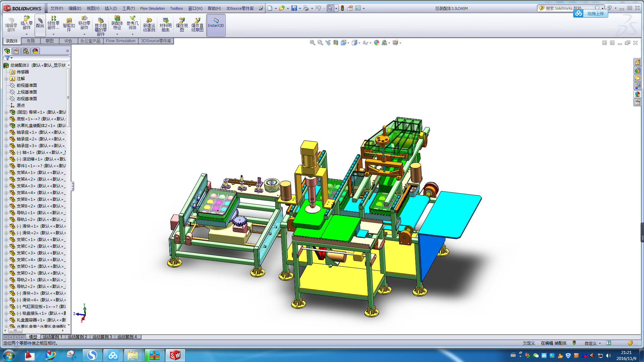Viewport: 644px width, 362px height.
Task: Expand the 注解 annotations node
Action: tap(6, 79)
